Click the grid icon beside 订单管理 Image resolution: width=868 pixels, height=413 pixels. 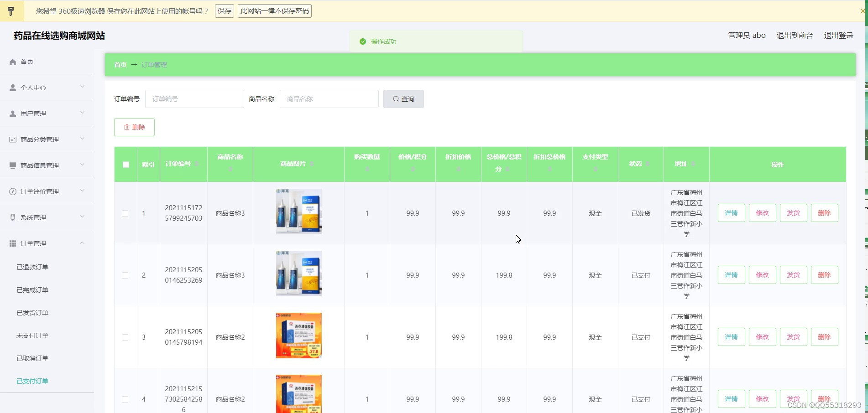click(x=13, y=243)
